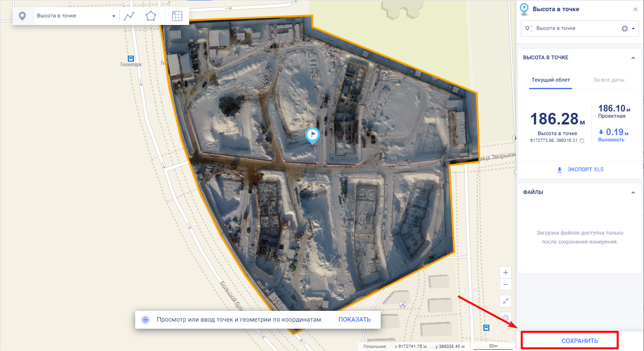Open the grid table tool

(177, 16)
